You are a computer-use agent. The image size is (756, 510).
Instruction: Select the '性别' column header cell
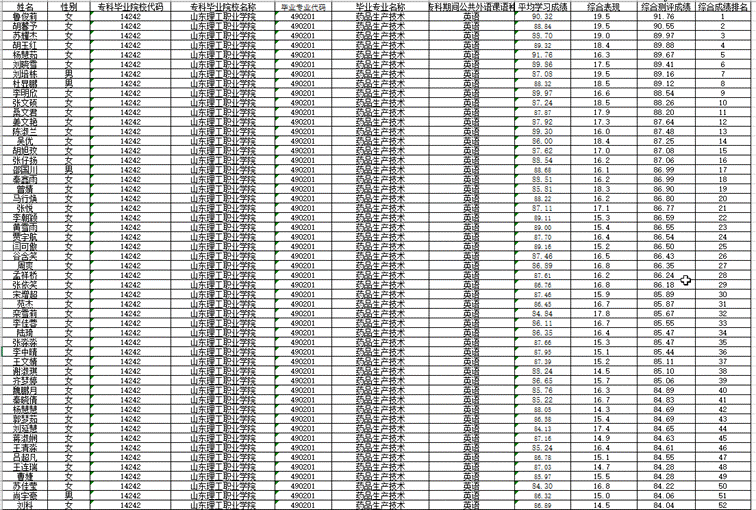tap(69, 7)
